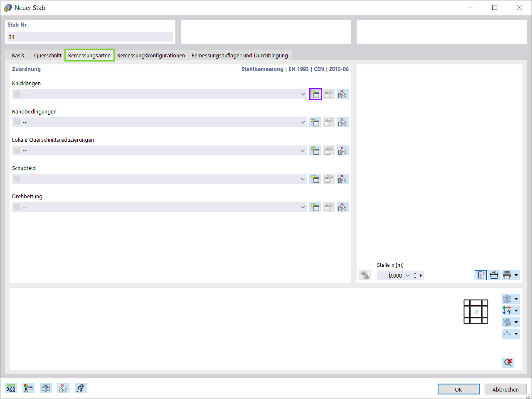532x399 pixels.
Task: Open the Randbedingungen dropdown list
Action: 303,123
